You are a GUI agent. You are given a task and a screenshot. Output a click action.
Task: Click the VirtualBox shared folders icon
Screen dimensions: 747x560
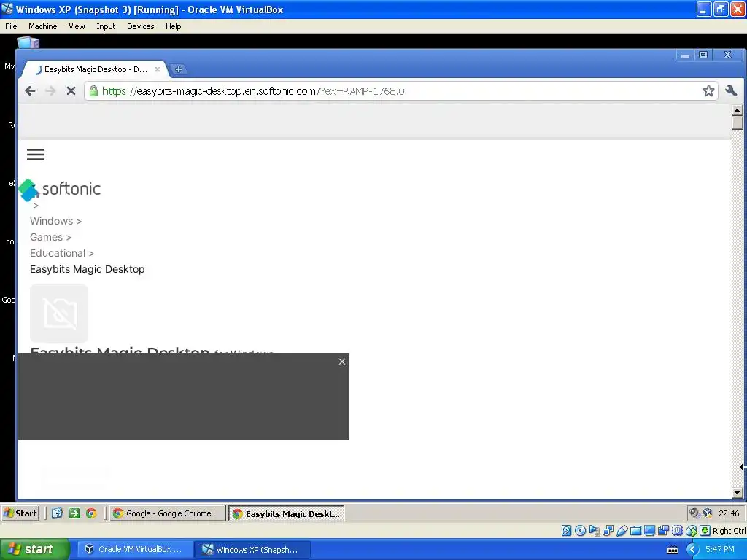[x=635, y=531]
